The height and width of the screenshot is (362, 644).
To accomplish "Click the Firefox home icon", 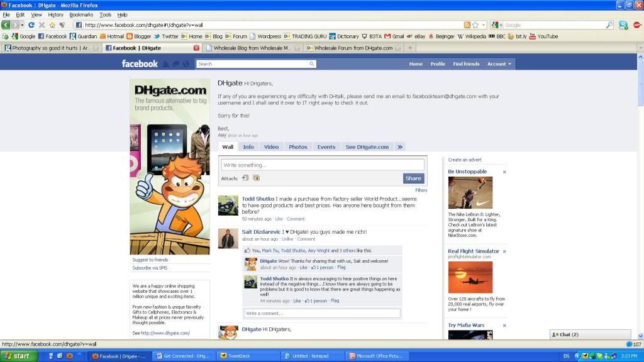I will click(x=52, y=25).
